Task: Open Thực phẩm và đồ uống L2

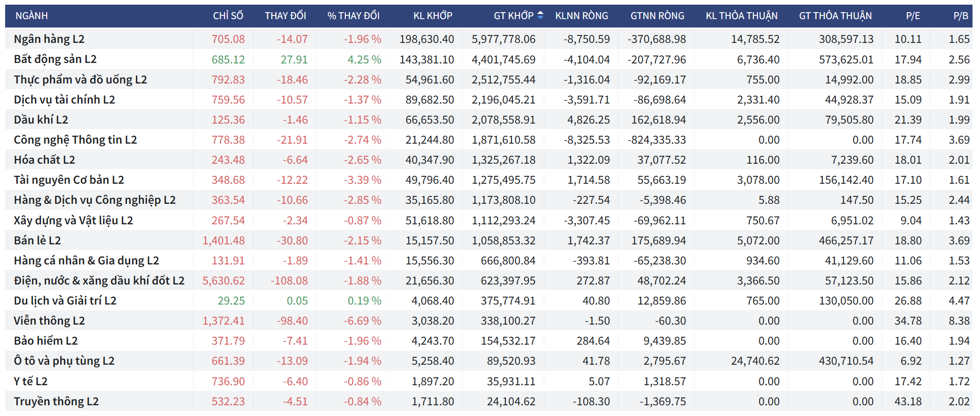Action: (x=80, y=80)
